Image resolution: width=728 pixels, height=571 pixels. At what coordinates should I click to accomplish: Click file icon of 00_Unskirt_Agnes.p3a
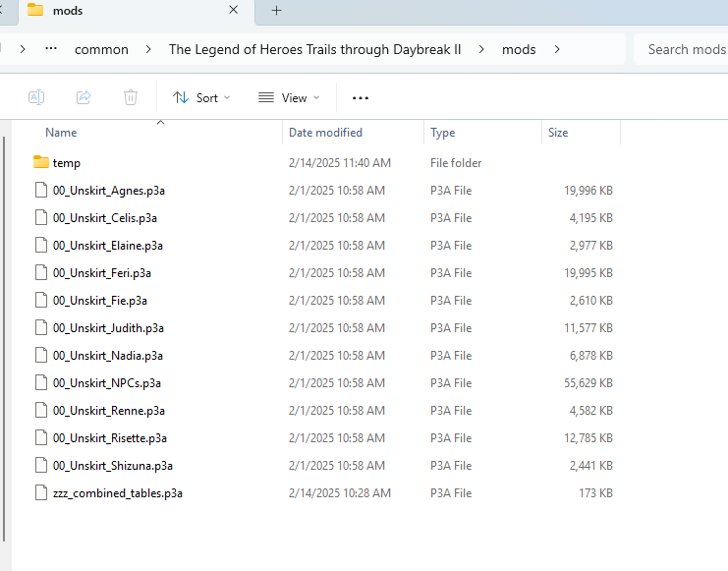tap(41, 190)
